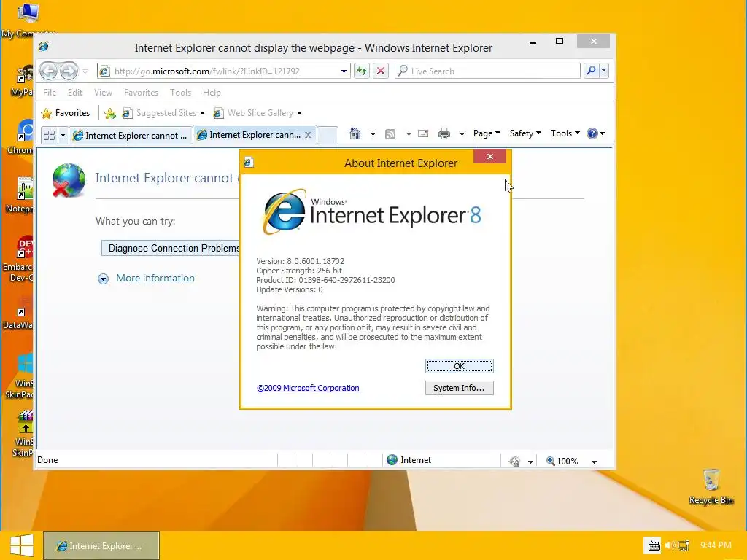Open the Tools menu in the menu bar
Screen dimensions: 747x560
coord(181,93)
